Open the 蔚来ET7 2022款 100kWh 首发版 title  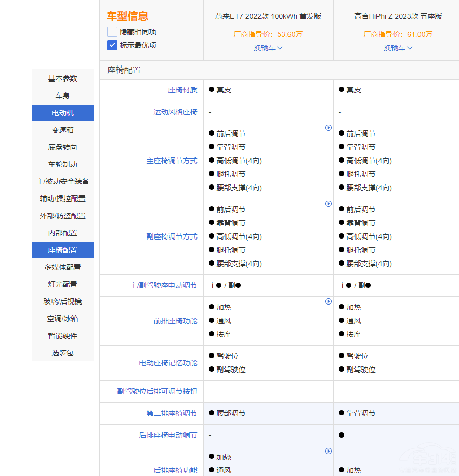click(268, 16)
